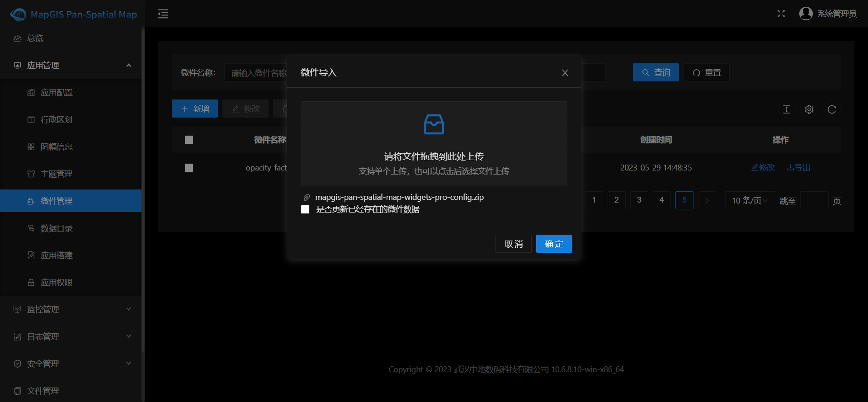Screen dimensions: 868x402
Task: Open 应用权限 menu item
Action: coord(71,283)
